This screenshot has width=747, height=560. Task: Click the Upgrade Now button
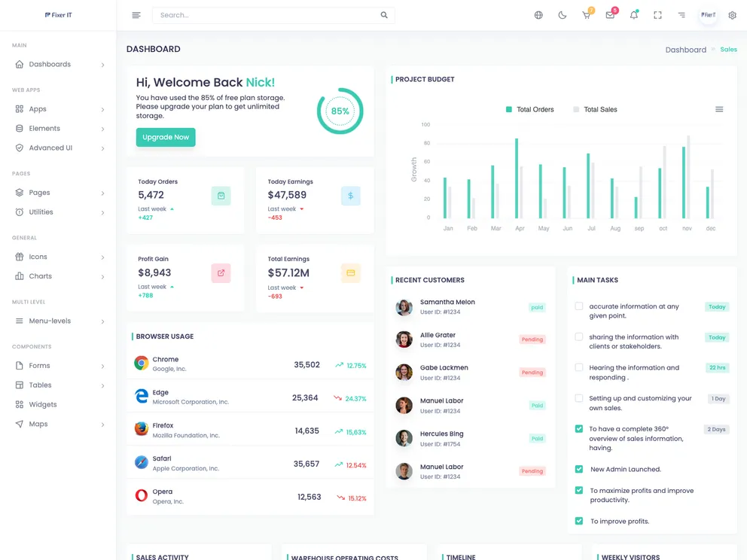click(166, 137)
